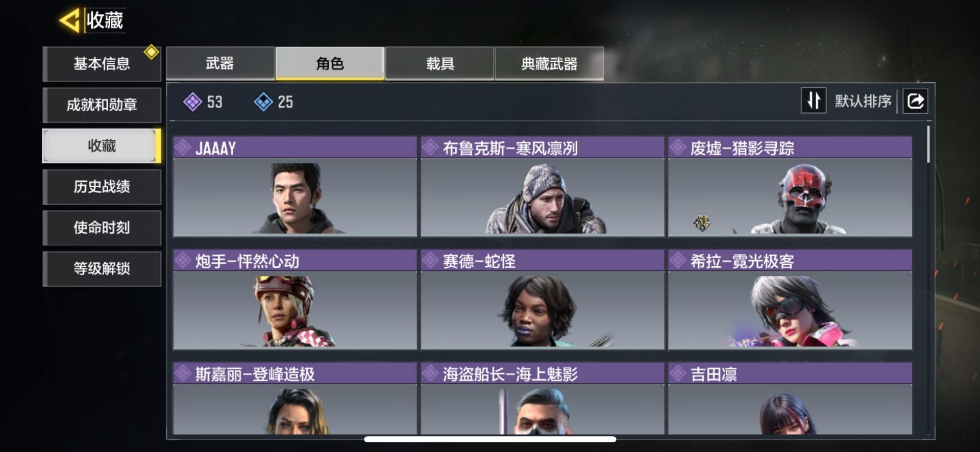Screen dimensions: 980x452
Task: Switch to the 载具 tab
Action: pos(439,63)
